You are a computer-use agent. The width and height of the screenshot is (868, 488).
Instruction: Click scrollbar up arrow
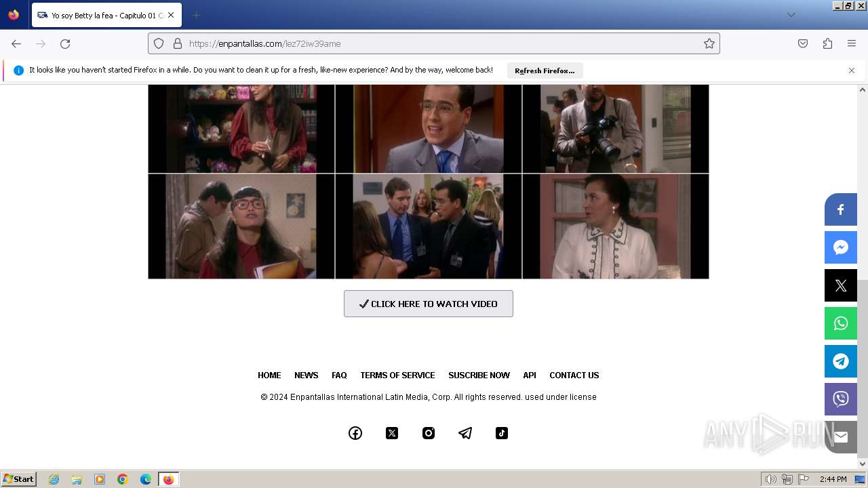(x=863, y=89)
